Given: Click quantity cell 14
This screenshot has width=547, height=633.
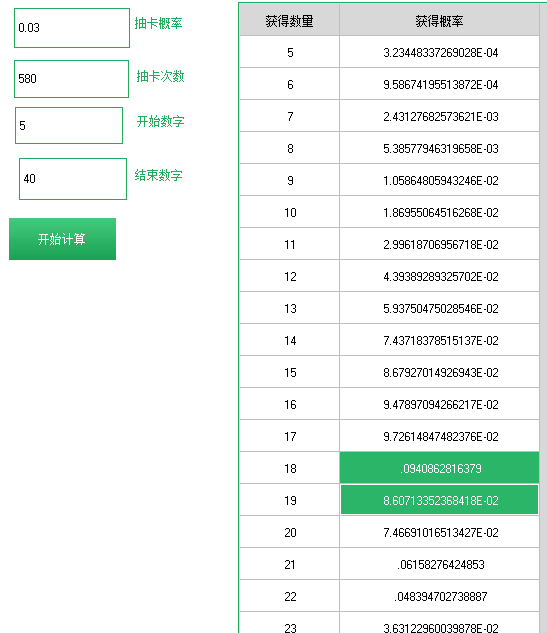Looking at the screenshot, I should (289, 340).
